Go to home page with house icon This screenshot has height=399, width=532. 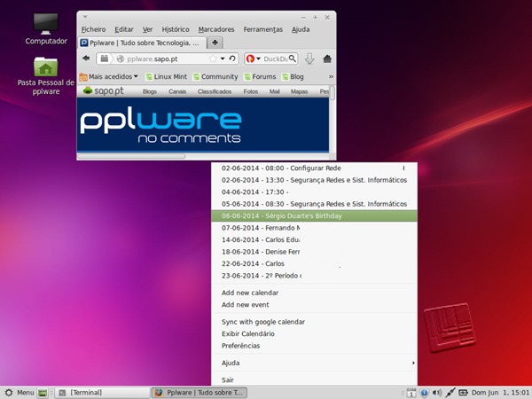click(327, 59)
